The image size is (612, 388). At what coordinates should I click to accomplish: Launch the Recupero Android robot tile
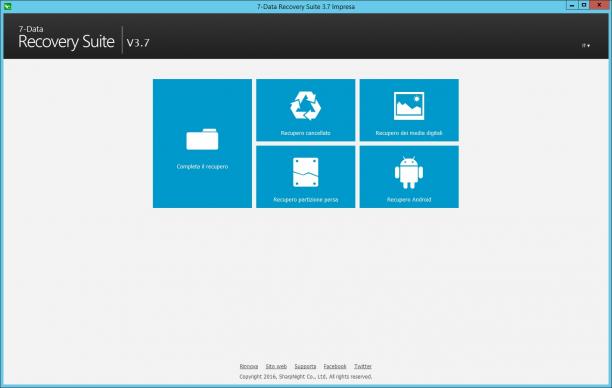pos(409,177)
